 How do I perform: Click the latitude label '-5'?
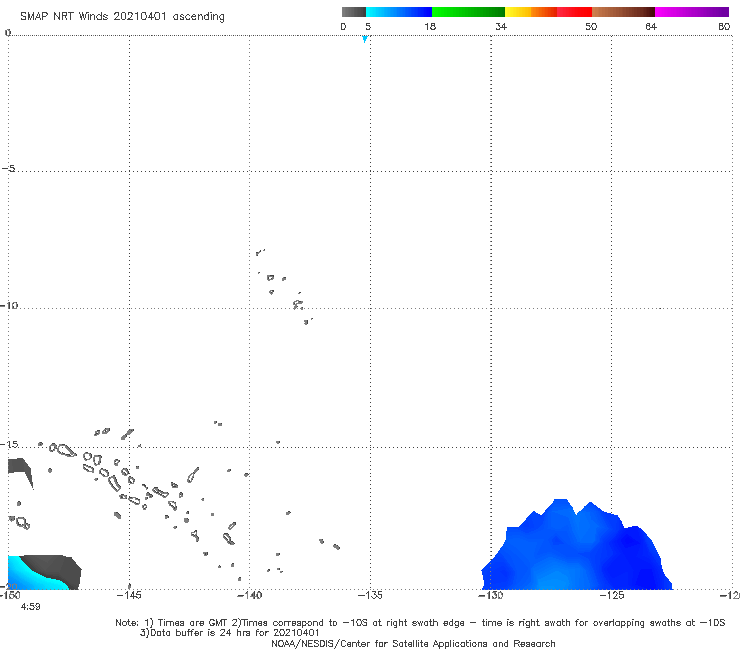point(9,168)
